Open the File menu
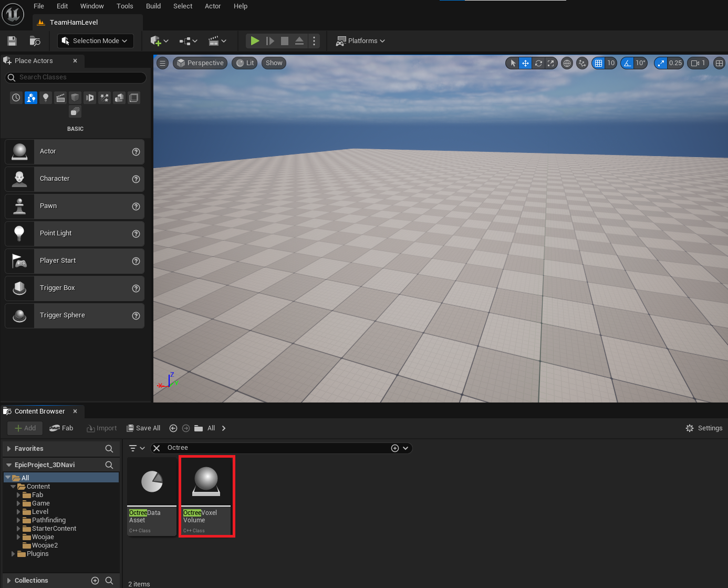The image size is (728, 588). click(39, 6)
